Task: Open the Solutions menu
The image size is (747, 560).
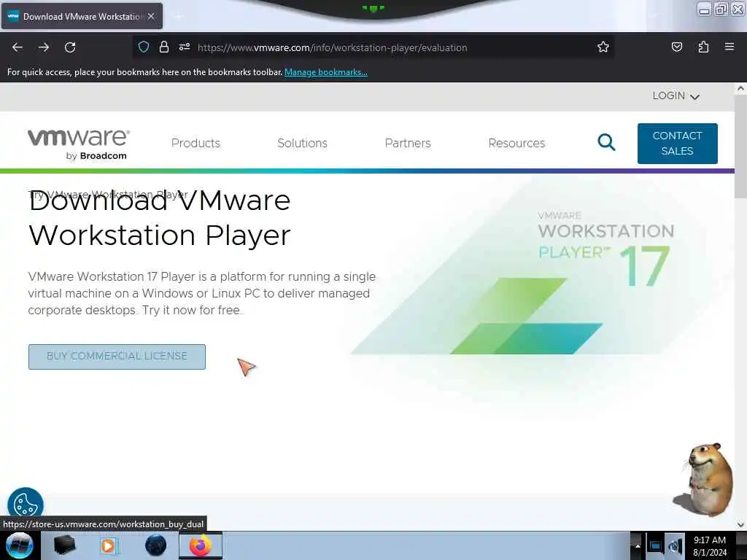Action: tap(302, 143)
